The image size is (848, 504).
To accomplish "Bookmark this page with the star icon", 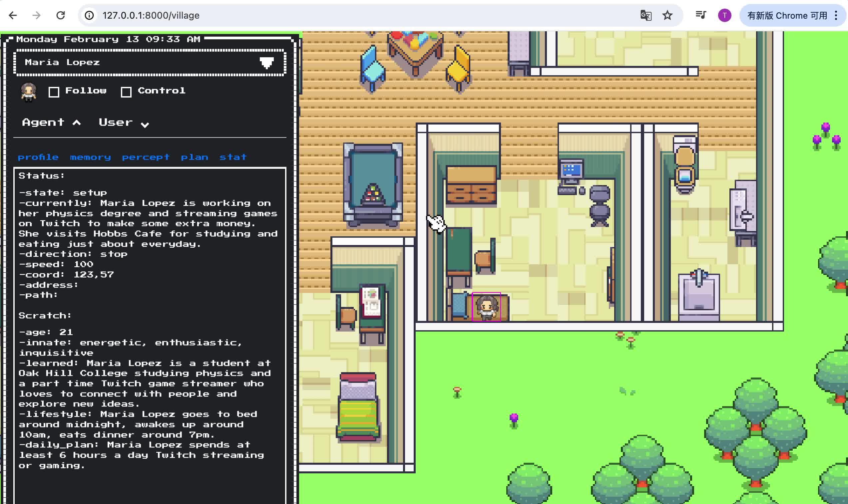I will pyautogui.click(x=667, y=15).
